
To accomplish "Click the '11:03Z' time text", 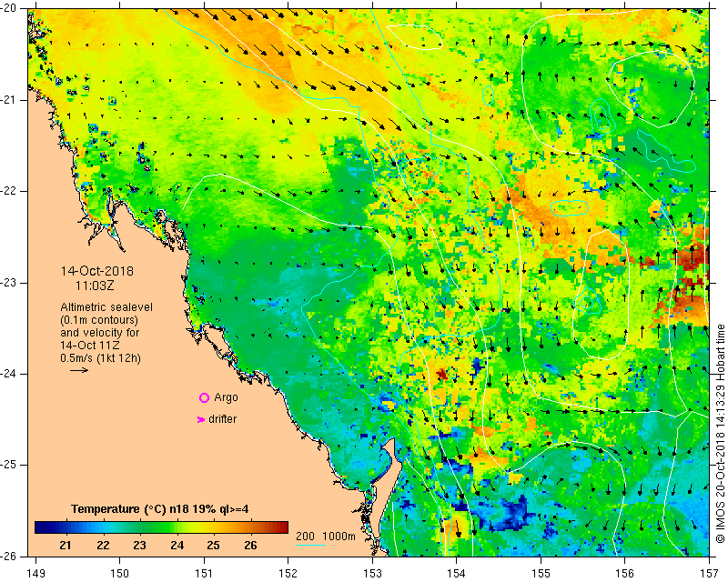I will pyautogui.click(x=95, y=286).
